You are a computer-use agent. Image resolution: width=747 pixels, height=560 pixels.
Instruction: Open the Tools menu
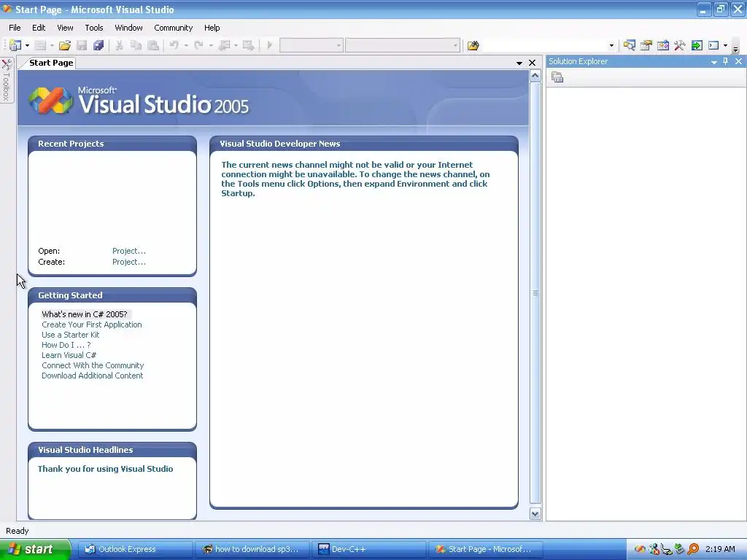[94, 28]
